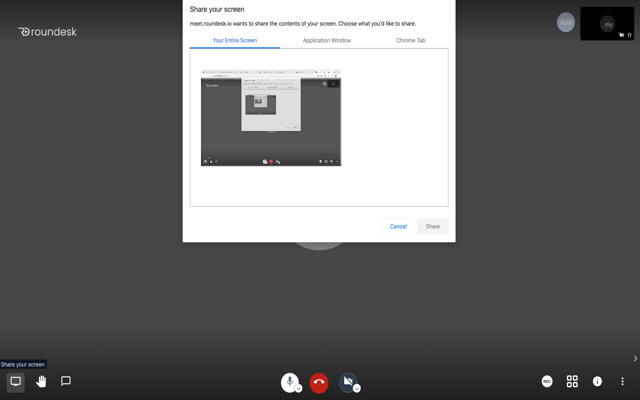The height and width of the screenshot is (400, 640).
Task: Expand camera options chevron
Action: tap(357, 388)
